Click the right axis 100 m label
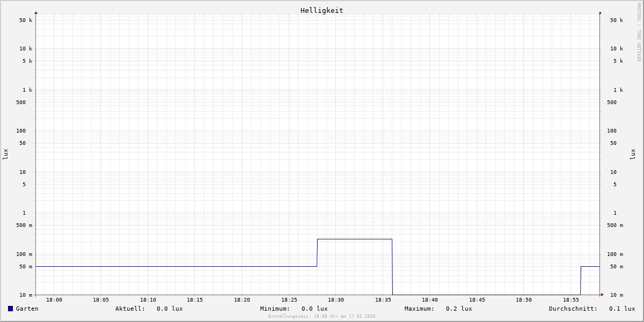The width and height of the screenshot is (644, 322). point(615,254)
